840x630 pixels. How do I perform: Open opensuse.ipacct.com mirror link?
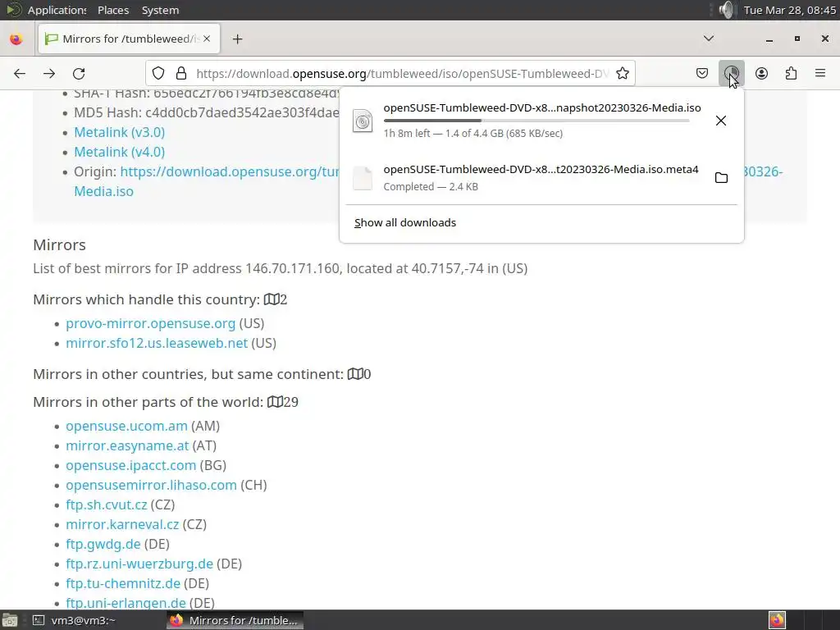coord(130,466)
